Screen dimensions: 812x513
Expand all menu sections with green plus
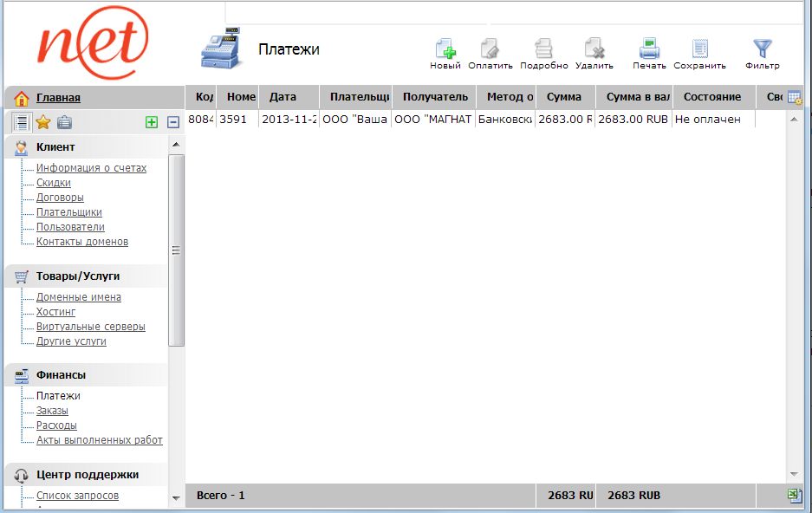[x=152, y=122]
